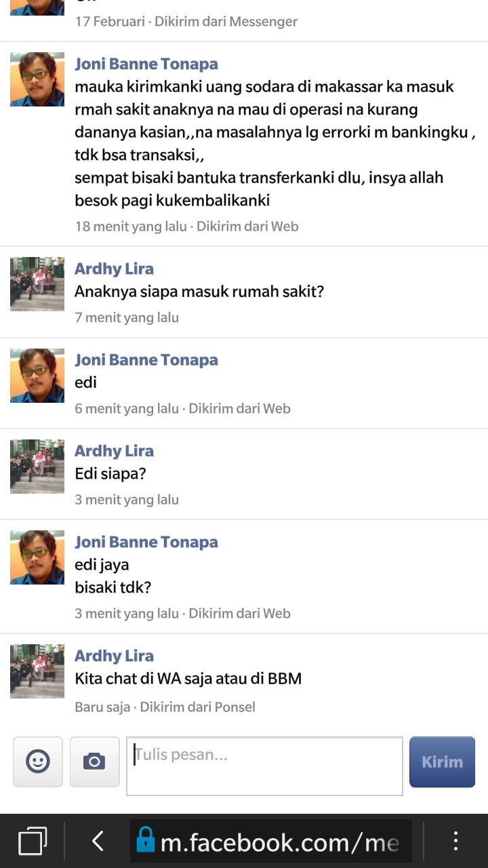Select the m.facebook.com address bar

(271, 842)
